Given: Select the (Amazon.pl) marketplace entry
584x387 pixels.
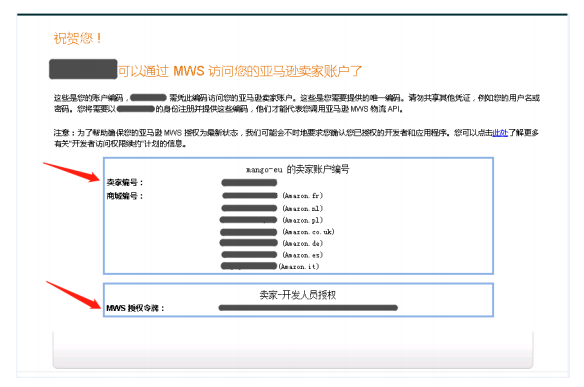Looking at the screenshot, I should point(302,220).
